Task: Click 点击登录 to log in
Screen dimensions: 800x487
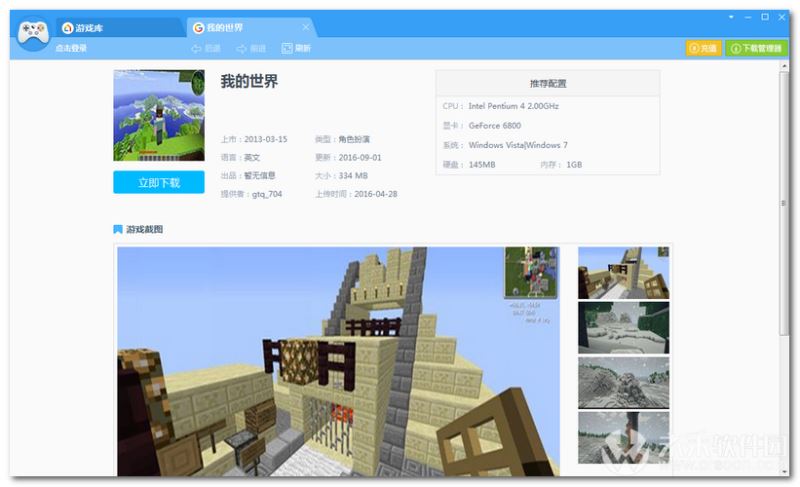Action: coord(71,48)
